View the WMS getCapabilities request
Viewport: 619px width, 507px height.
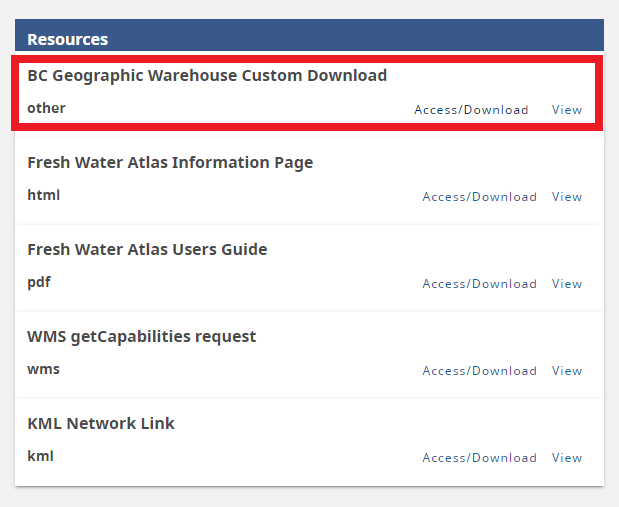click(x=566, y=371)
